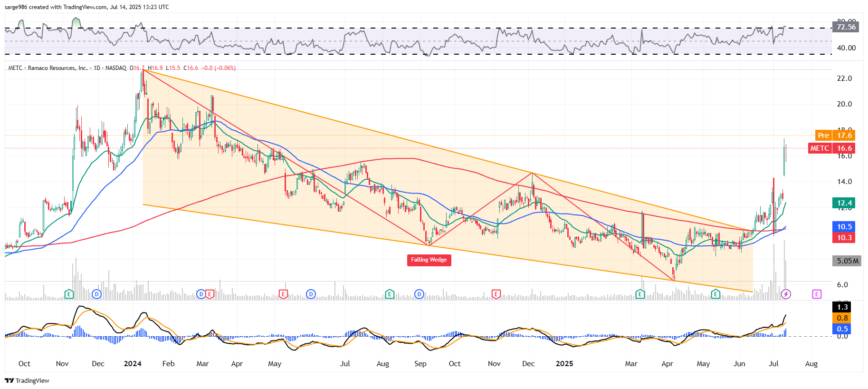The height and width of the screenshot is (389, 868).
Task: Click the blue dividend marker near December 2023
Action: [x=96, y=294]
